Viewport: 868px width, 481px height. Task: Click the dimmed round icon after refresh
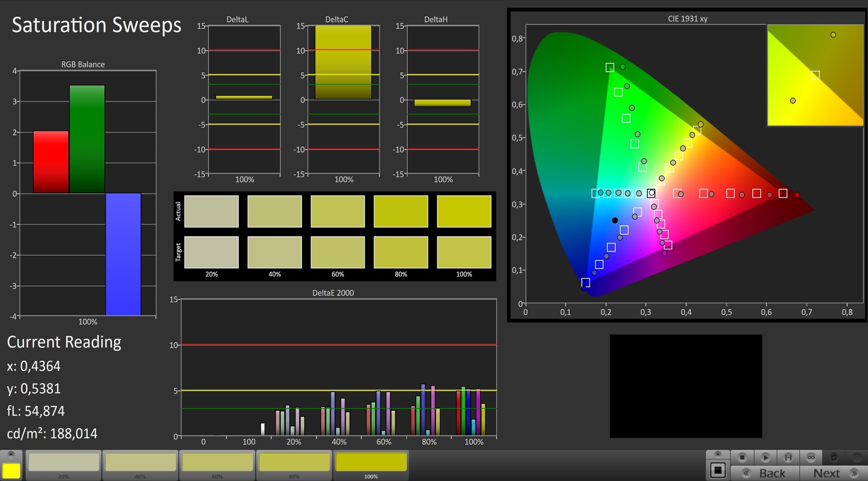[856, 458]
